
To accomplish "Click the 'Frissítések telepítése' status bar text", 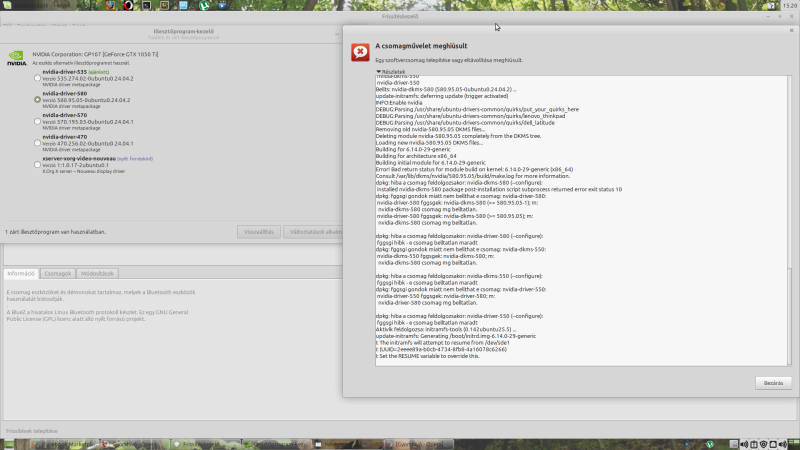I will coord(32,431).
